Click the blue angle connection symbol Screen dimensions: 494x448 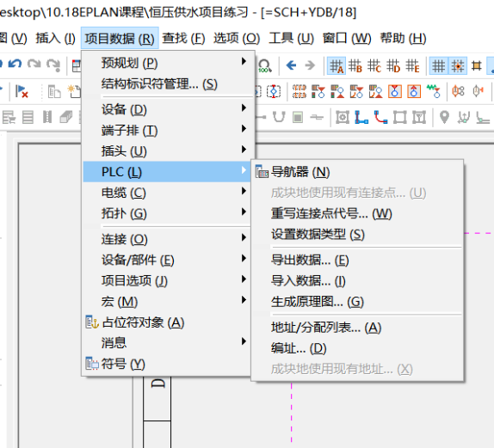pyautogui.click(x=361, y=117)
